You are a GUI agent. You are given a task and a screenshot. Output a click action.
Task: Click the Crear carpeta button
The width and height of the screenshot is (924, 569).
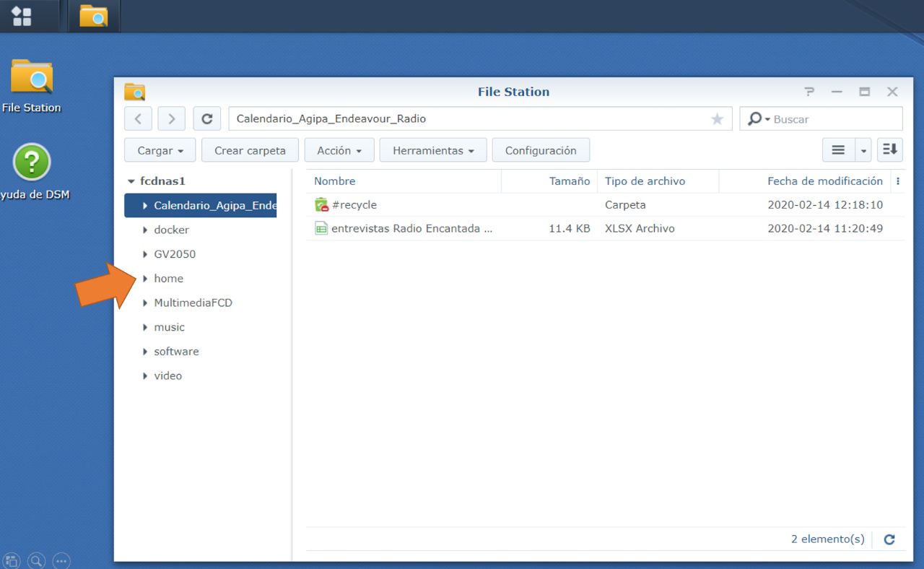[250, 150]
